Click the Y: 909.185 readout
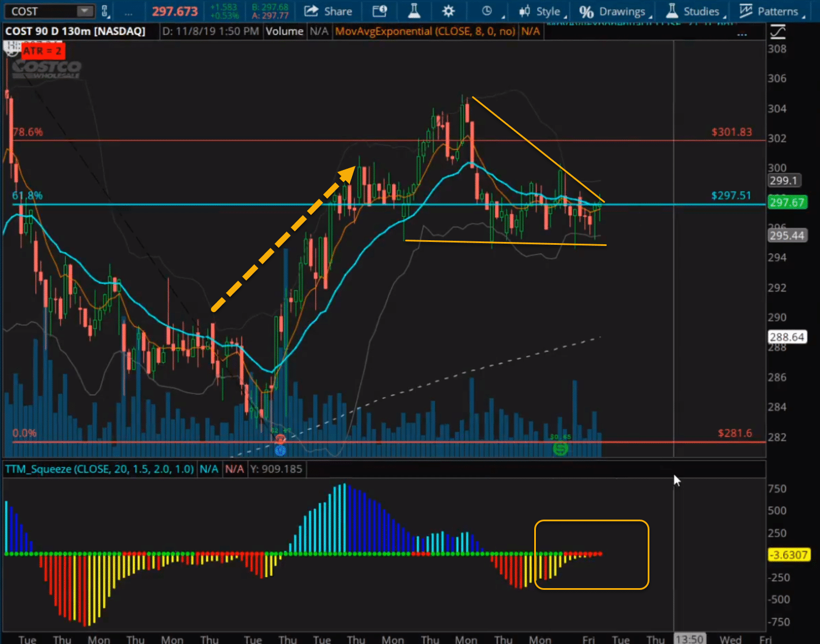This screenshot has height=644, width=820. coord(276,469)
